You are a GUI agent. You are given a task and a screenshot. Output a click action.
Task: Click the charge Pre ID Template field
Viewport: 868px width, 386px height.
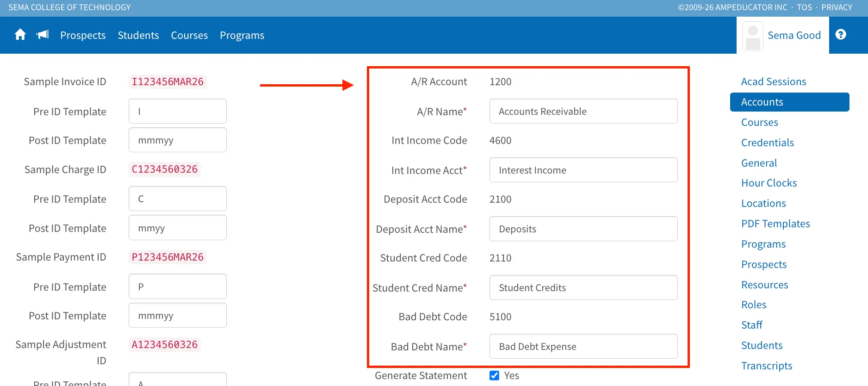click(178, 199)
